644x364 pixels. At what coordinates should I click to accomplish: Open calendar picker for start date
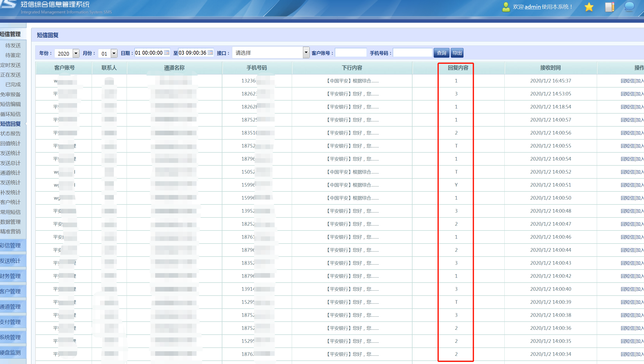tap(166, 53)
